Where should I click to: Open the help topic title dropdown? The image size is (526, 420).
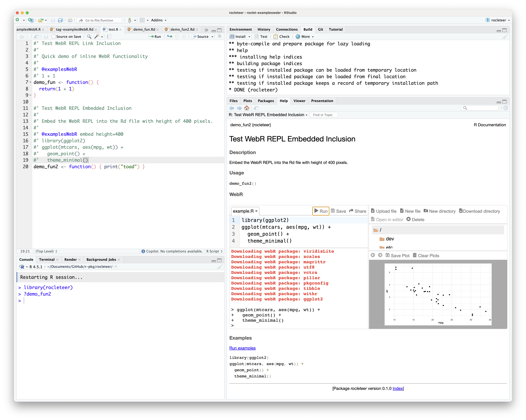coord(268,115)
